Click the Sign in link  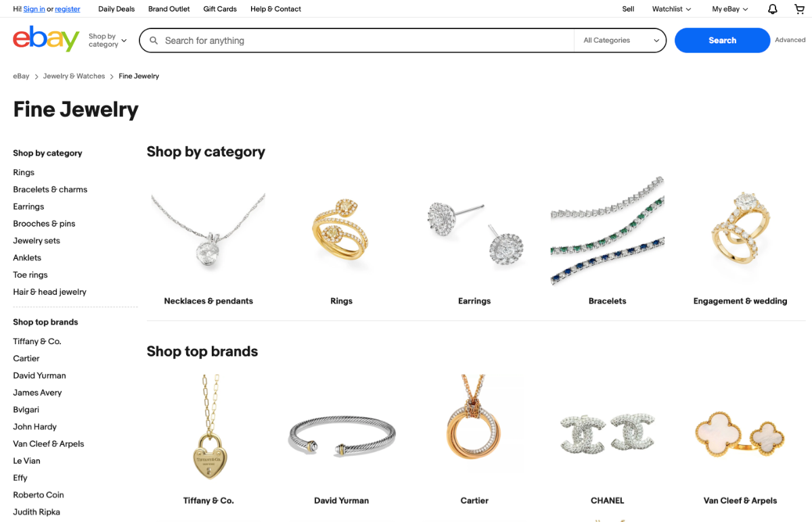pyautogui.click(x=34, y=9)
